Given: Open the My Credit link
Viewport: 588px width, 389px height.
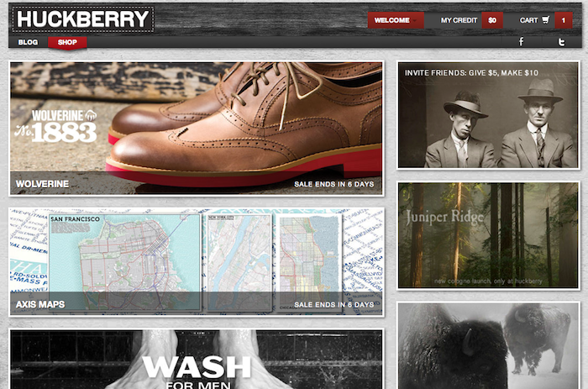Looking at the screenshot, I should click(x=459, y=20).
